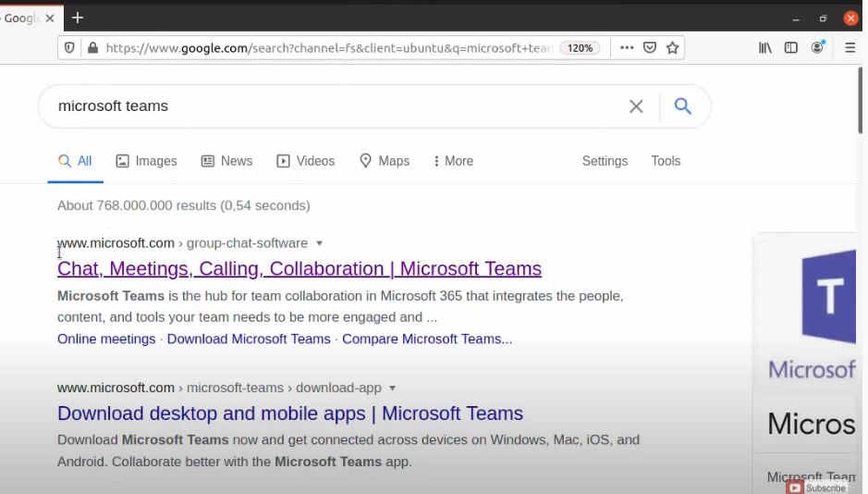Open the Compare Microsoft Teams sitelink

click(x=427, y=340)
